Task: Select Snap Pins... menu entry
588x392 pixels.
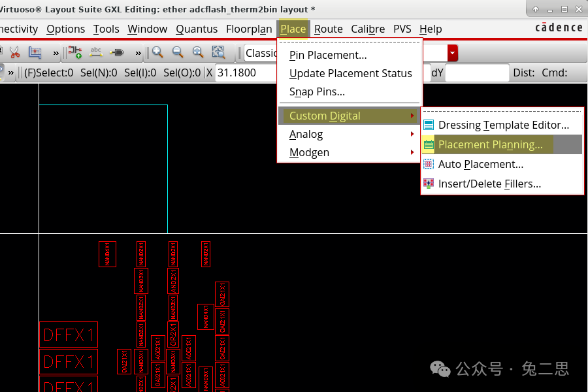Action: pos(350,92)
